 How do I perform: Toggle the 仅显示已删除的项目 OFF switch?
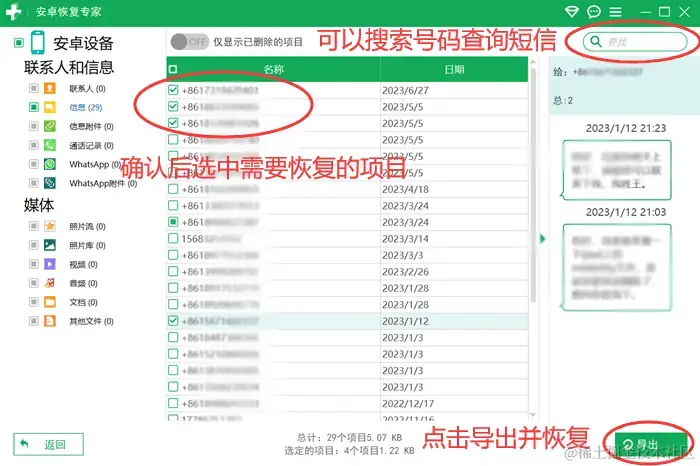coord(189,42)
